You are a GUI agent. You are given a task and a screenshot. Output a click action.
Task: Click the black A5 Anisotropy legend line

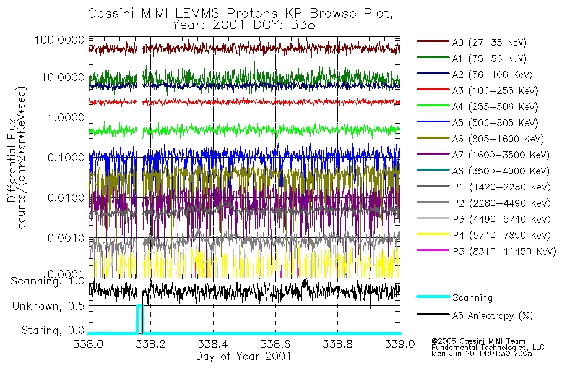point(433,314)
